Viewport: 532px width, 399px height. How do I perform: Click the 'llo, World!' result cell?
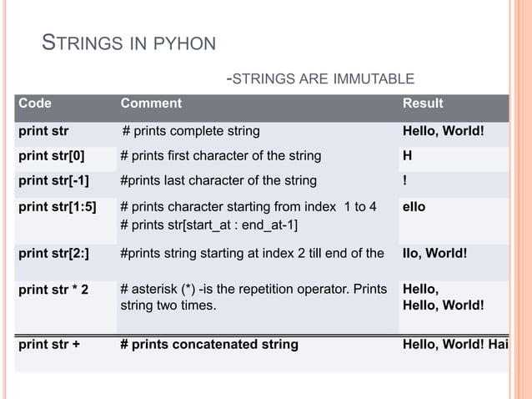pos(442,253)
